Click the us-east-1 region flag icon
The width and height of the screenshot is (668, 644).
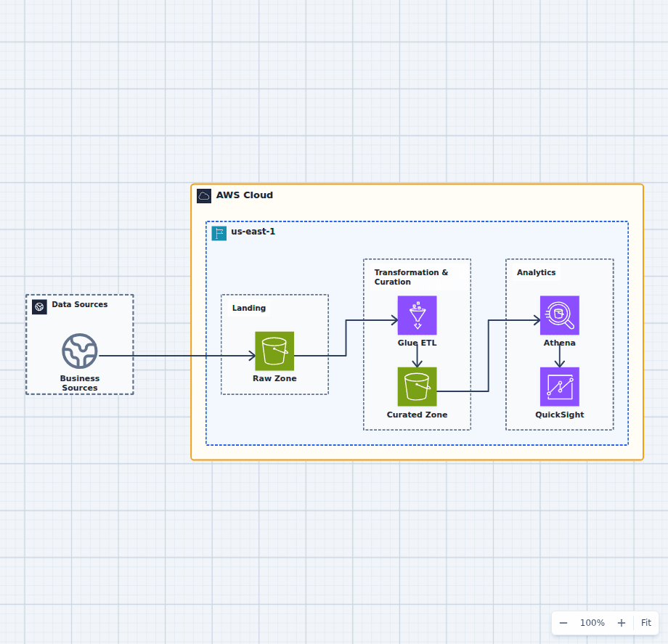pyautogui.click(x=219, y=233)
